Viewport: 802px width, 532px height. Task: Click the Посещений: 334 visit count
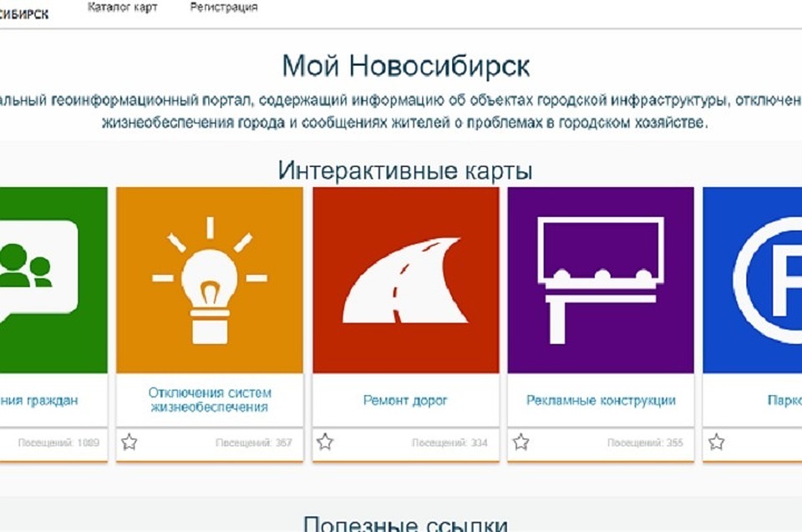click(x=449, y=443)
